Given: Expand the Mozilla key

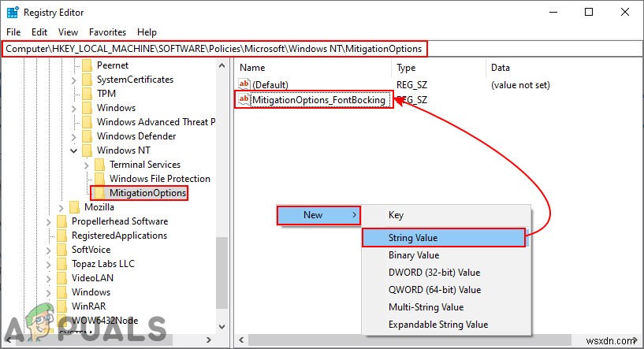Looking at the screenshot, I should tap(61, 208).
